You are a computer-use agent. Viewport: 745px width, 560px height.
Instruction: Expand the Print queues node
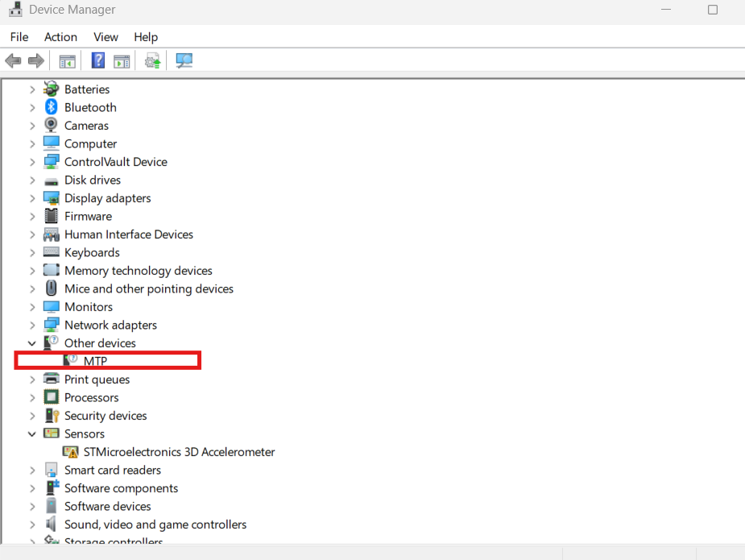pyautogui.click(x=32, y=380)
